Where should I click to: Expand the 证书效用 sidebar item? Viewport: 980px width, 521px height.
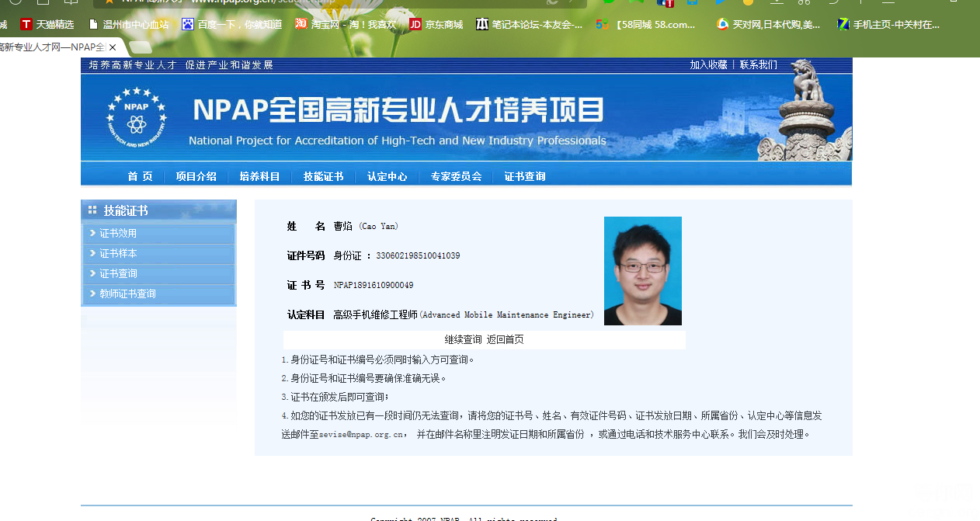coord(118,233)
